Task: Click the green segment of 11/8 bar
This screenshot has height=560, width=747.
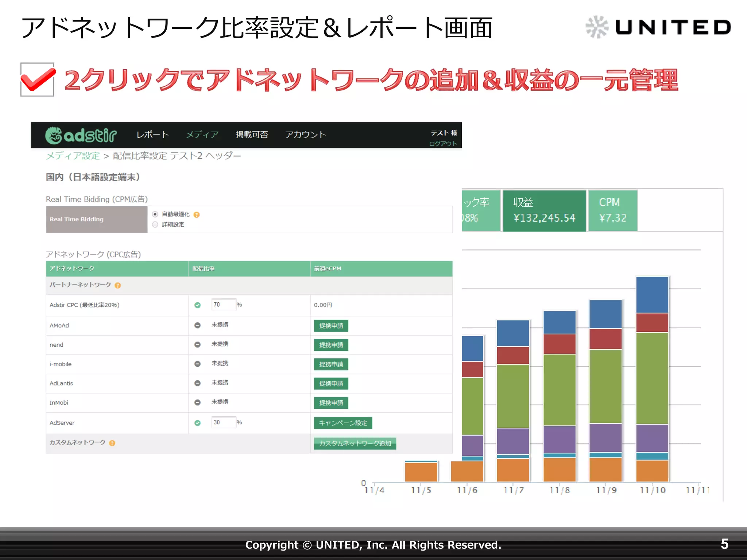Action: click(560, 390)
